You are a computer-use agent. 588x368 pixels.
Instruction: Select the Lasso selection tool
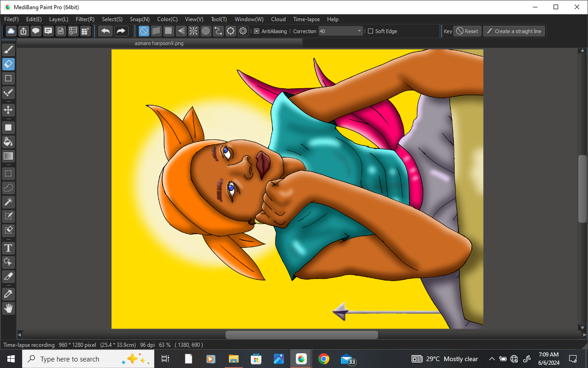(x=8, y=188)
